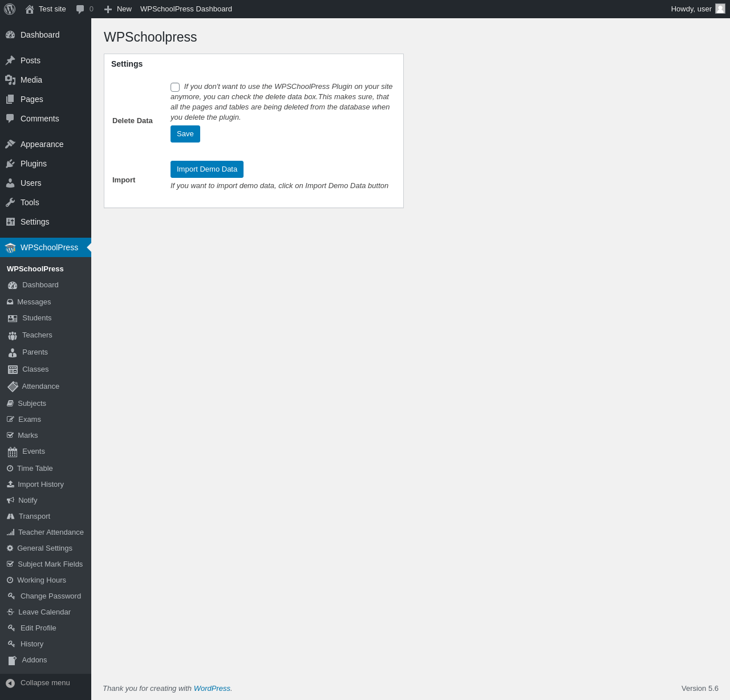Click the Transport road icon

pyautogui.click(x=10, y=516)
